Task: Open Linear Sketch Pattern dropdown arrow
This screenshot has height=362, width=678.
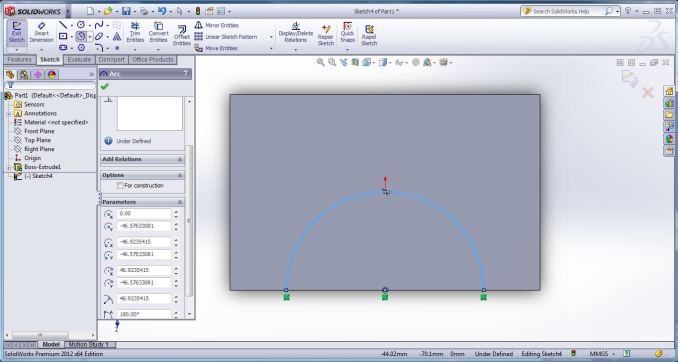Action: click(271, 37)
